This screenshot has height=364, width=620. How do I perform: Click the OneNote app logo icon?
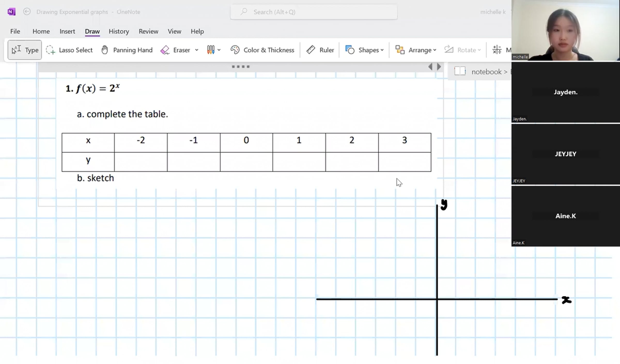tap(12, 12)
